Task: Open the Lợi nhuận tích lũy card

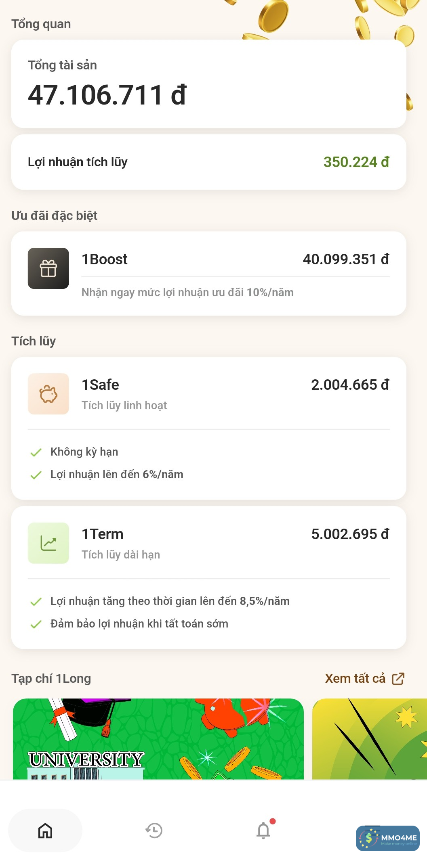Action: point(208,162)
